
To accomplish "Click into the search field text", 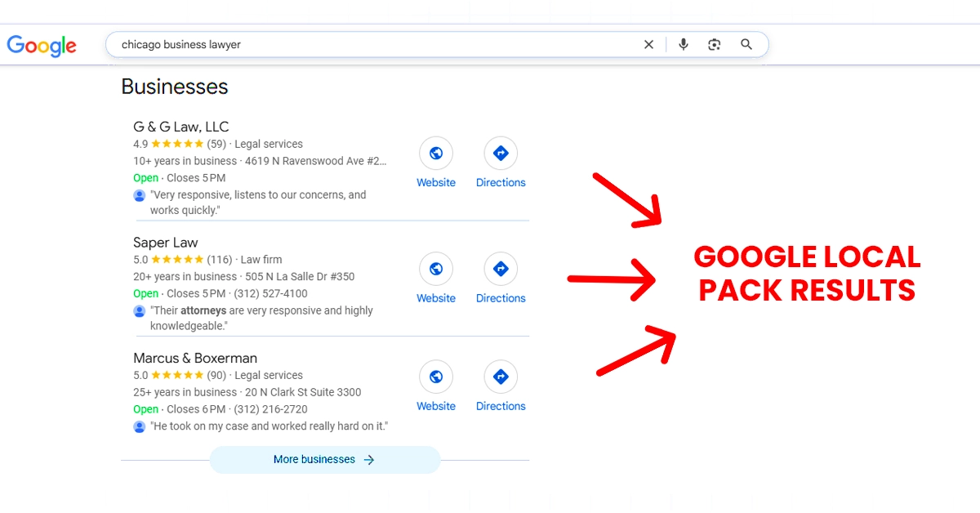I will [x=327, y=45].
